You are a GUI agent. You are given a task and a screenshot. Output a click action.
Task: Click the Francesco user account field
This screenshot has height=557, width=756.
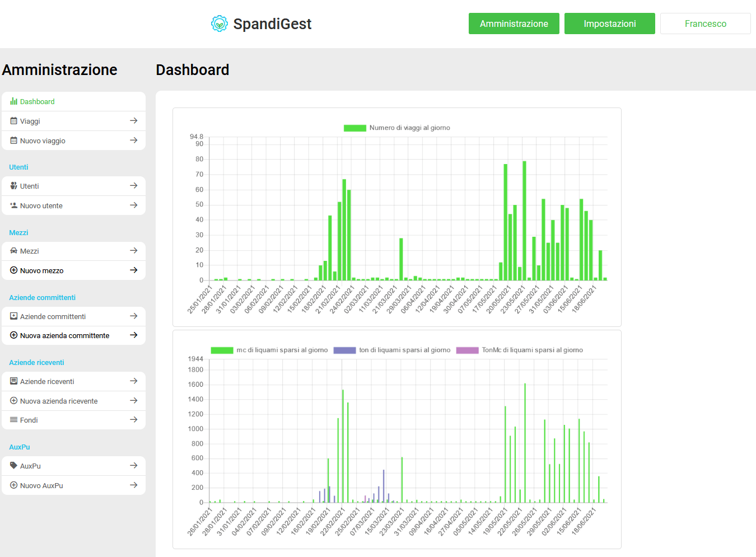pos(705,24)
